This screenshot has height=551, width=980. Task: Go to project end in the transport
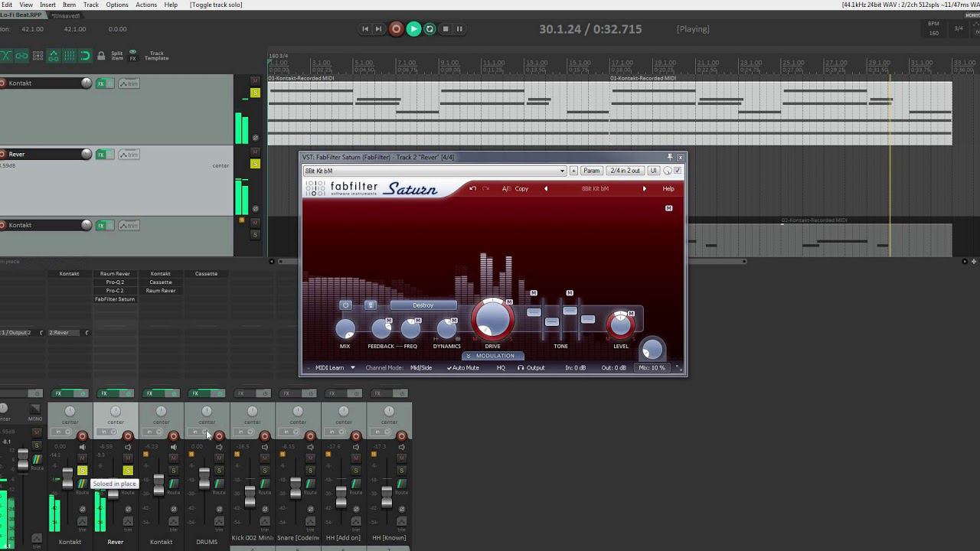[378, 29]
